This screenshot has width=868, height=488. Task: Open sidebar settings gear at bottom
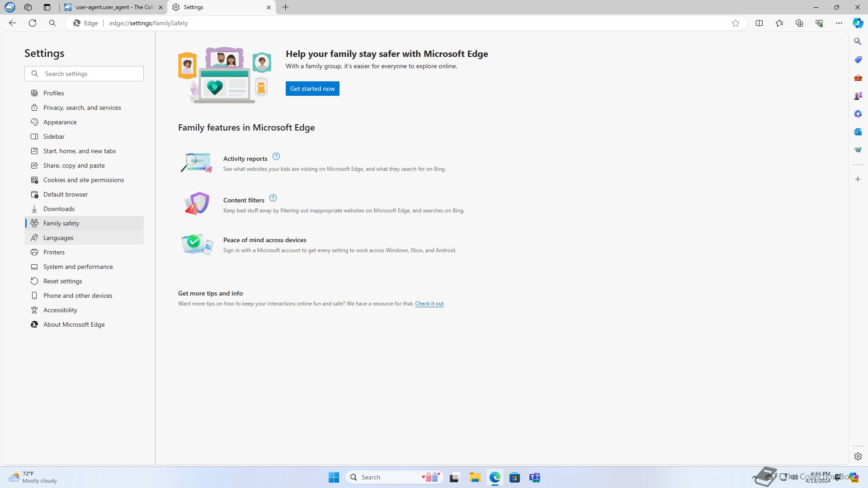click(x=858, y=456)
